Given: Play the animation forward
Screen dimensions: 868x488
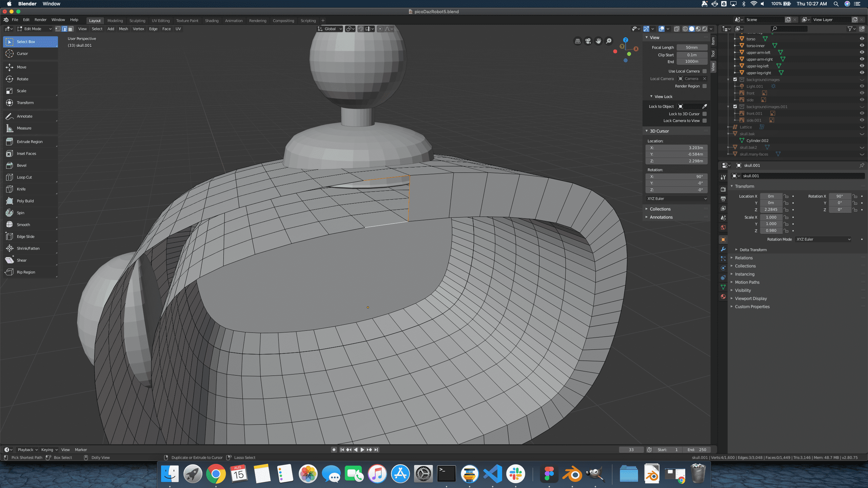Looking at the screenshot, I should (362, 450).
